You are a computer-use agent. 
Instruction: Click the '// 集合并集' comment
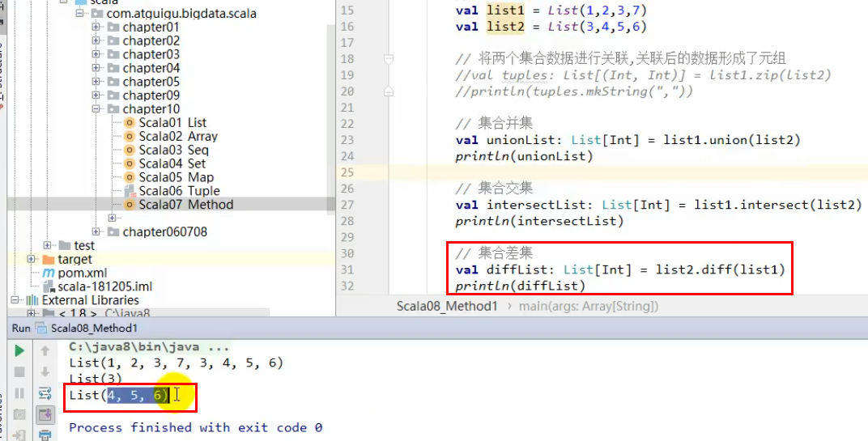pos(494,123)
